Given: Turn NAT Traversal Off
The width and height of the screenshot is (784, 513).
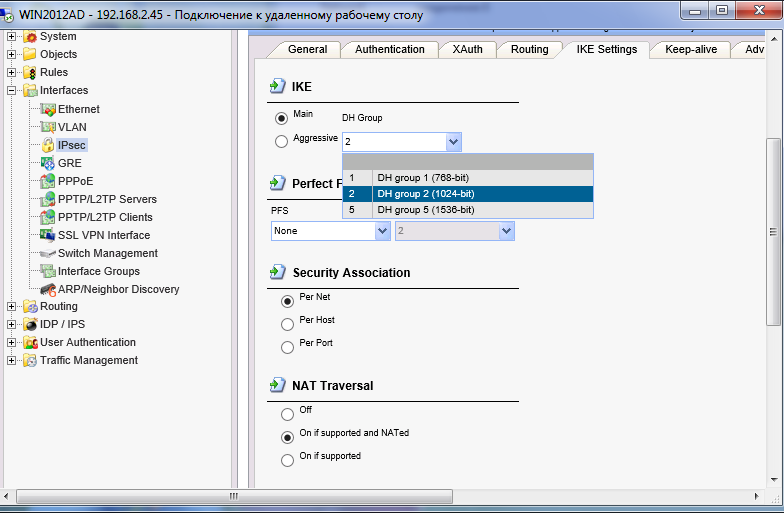Looking at the screenshot, I should coord(288,413).
